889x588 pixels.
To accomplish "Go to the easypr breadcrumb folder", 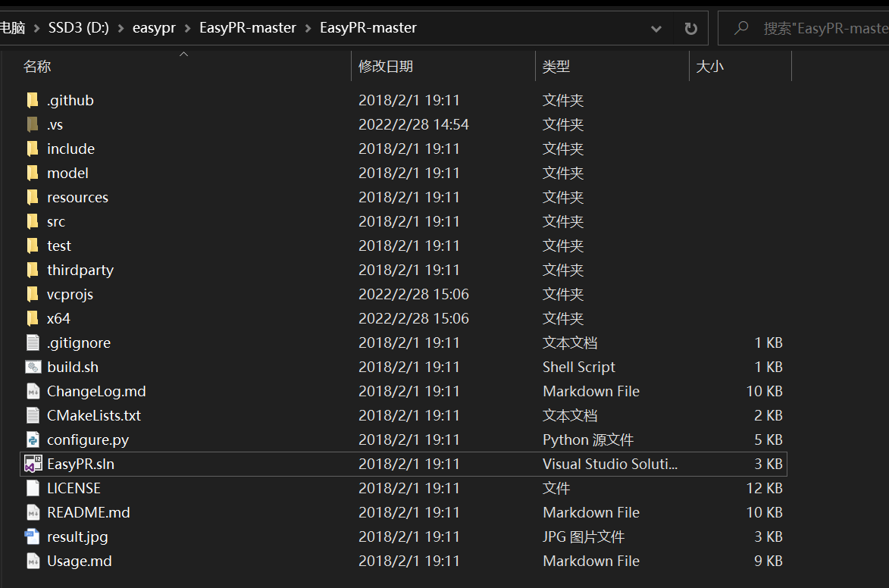I will pyautogui.click(x=154, y=28).
